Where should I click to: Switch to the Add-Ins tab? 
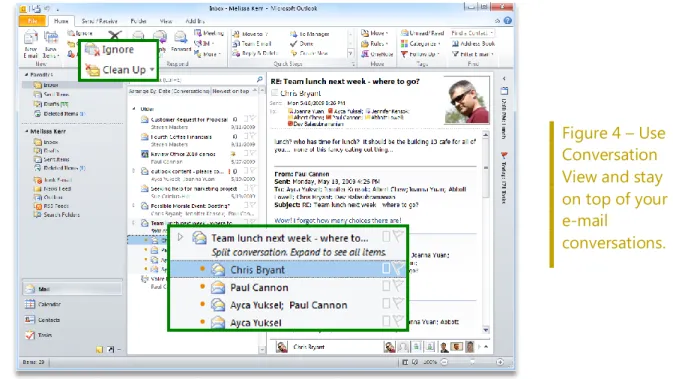195,21
